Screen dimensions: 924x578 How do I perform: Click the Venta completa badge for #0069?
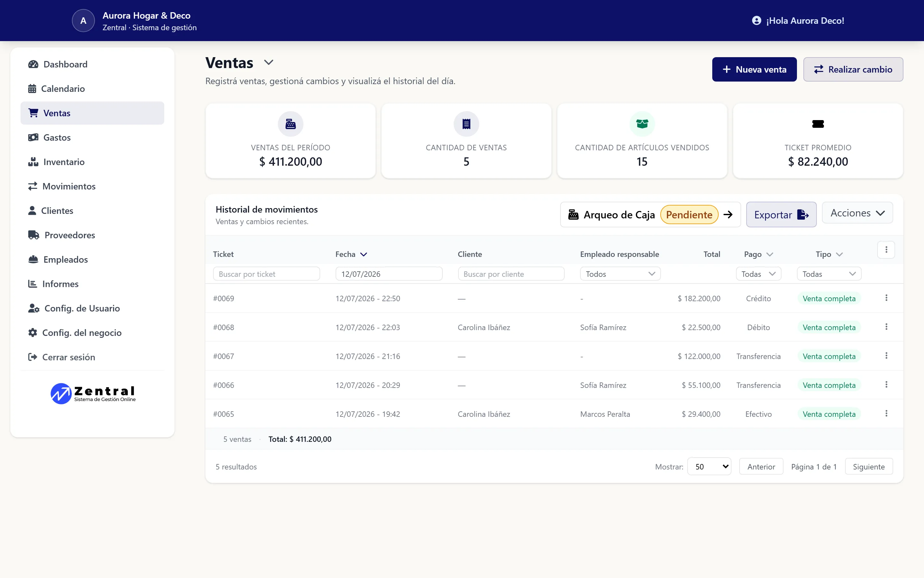pyautogui.click(x=829, y=299)
